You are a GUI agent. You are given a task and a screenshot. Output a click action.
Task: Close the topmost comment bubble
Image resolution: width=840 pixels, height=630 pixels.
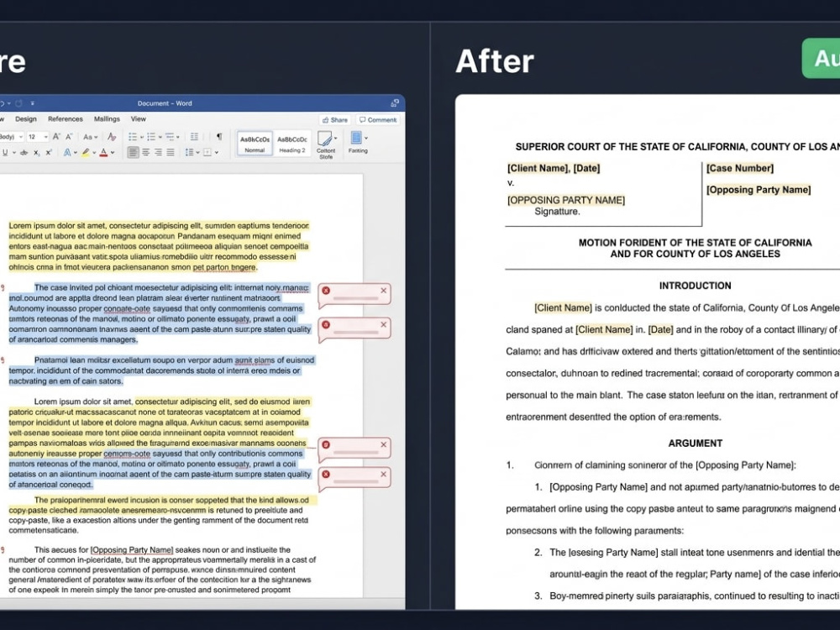[x=384, y=291]
